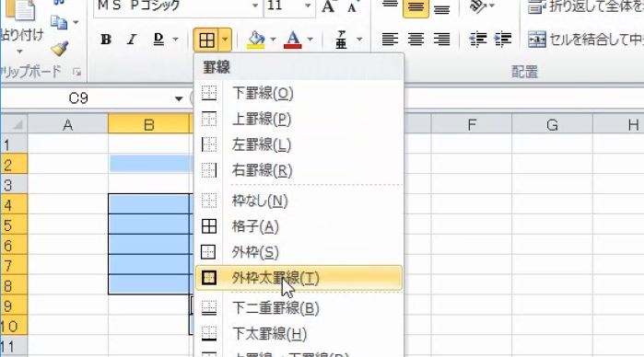Decrease font size with small A
The height and width of the screenshot is (357, 644).
click(x=352, y=6)
